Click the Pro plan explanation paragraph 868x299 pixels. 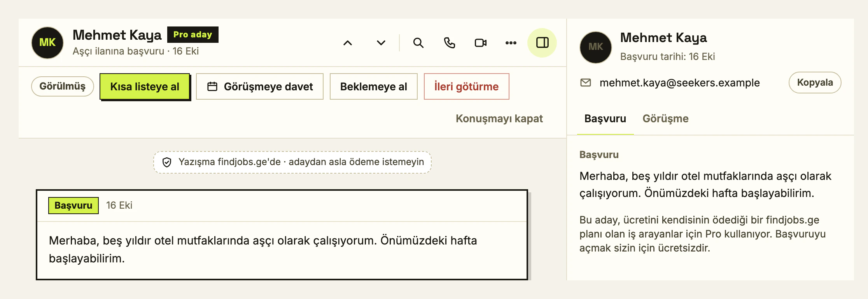(703, 234)
